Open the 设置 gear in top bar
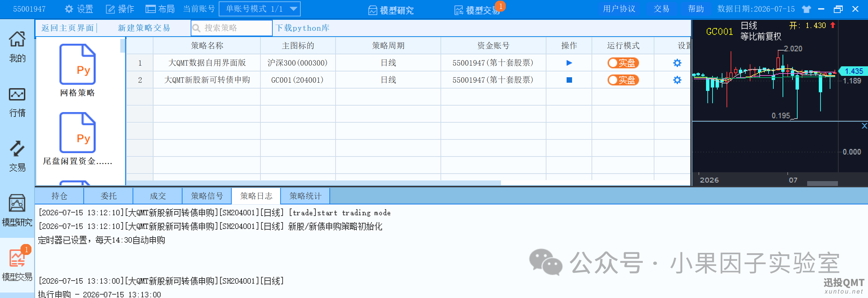This screenshot has width=868, height=298. tap(79, 9)
